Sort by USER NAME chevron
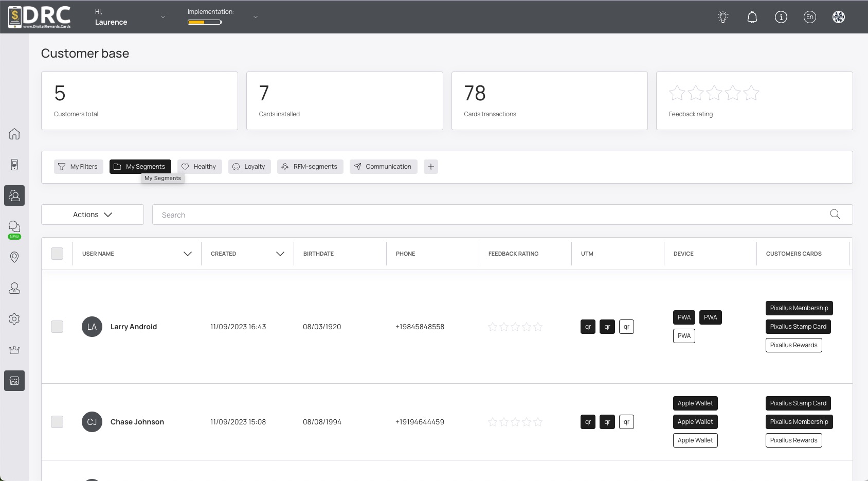The image size is (868, 481). click(188, 254)
